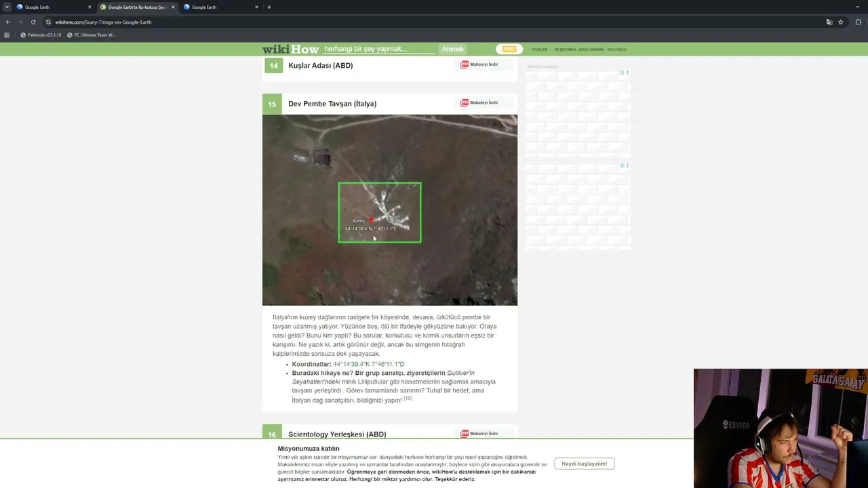This screenshot has height=488, width=868.
Task: Click the ad info icon on lower advertisement
Action: click(621, 165)
